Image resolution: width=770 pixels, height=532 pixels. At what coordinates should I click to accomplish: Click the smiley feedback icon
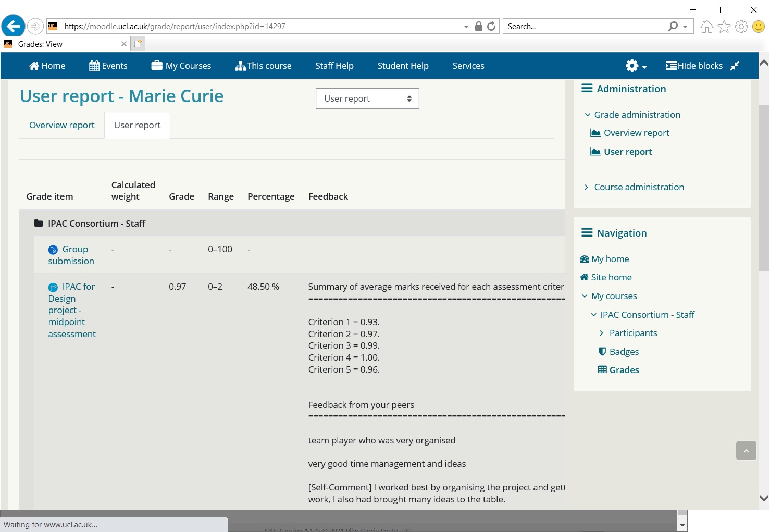click(x=759, y=27)
